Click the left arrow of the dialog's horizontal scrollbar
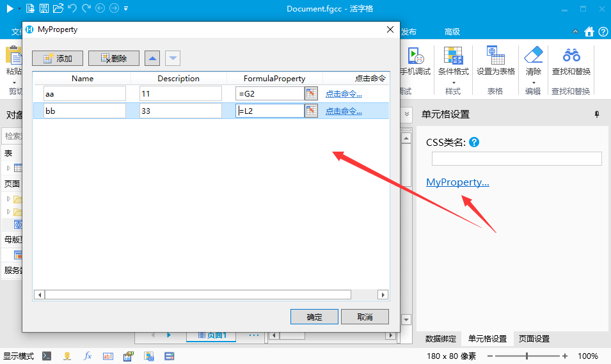The image size is (611, 364). (40, 295)
